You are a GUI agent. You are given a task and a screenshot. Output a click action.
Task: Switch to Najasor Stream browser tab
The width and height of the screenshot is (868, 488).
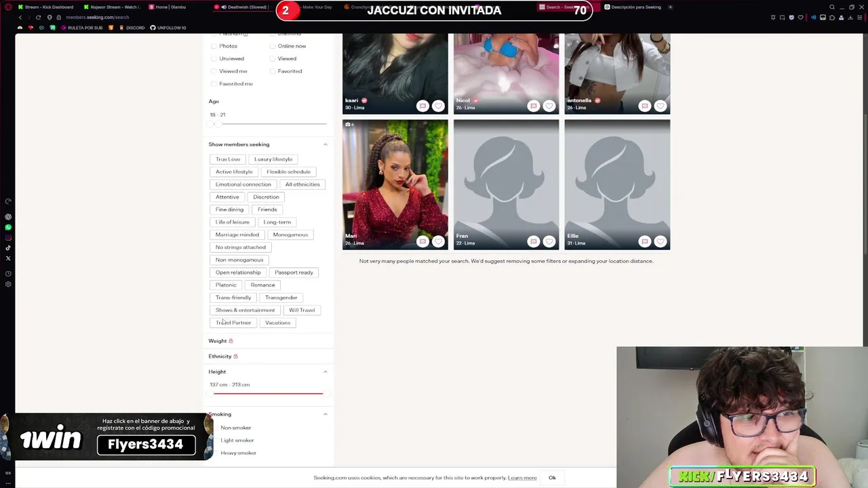(111, 7)
